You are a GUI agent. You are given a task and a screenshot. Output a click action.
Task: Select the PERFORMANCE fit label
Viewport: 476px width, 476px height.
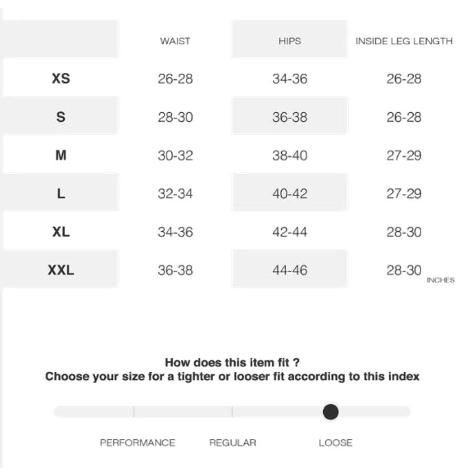[138, 443]
